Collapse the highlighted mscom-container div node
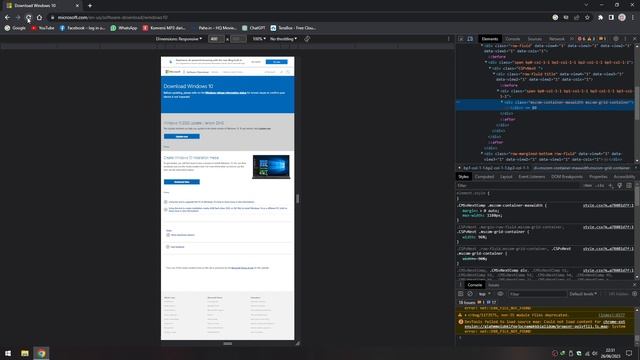The height and width of the screenshot is (360, 640). (x=502, y=102)
